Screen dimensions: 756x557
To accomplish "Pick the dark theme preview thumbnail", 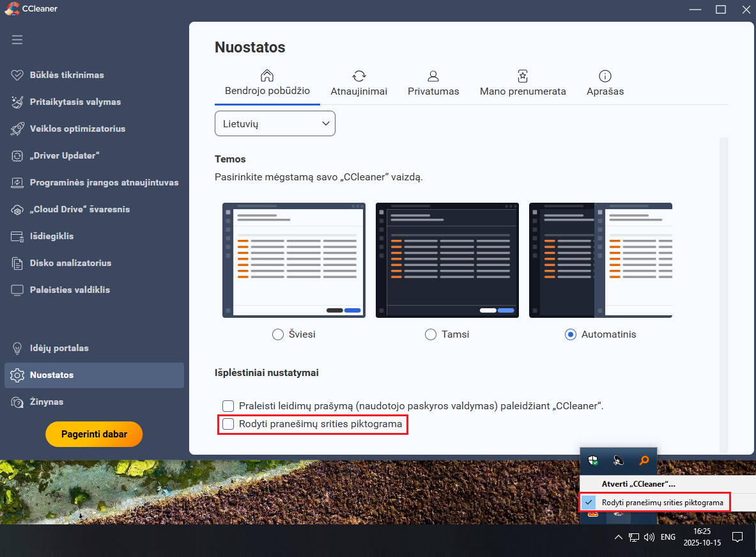I will pos(447,260).
